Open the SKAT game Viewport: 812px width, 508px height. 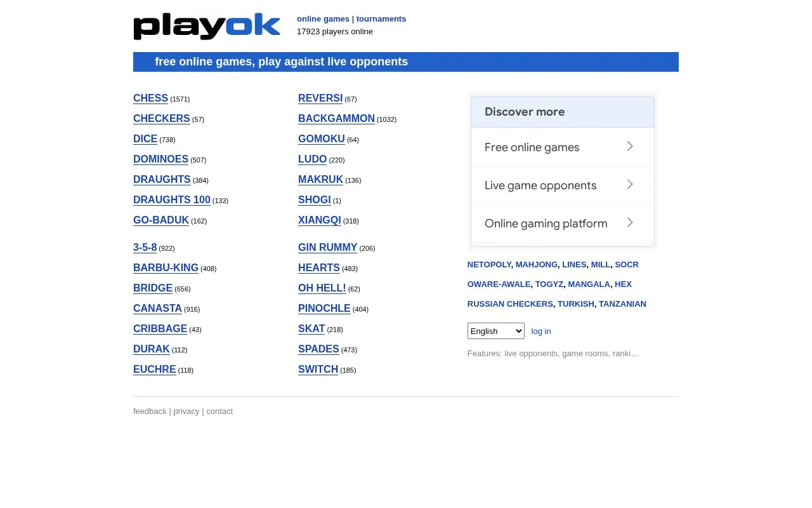click(311, 329)
